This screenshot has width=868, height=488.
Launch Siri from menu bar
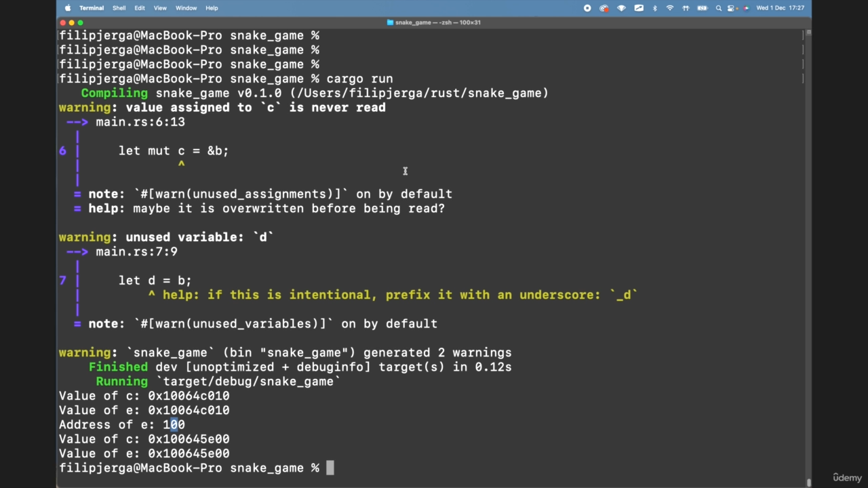tap(746, 8)
